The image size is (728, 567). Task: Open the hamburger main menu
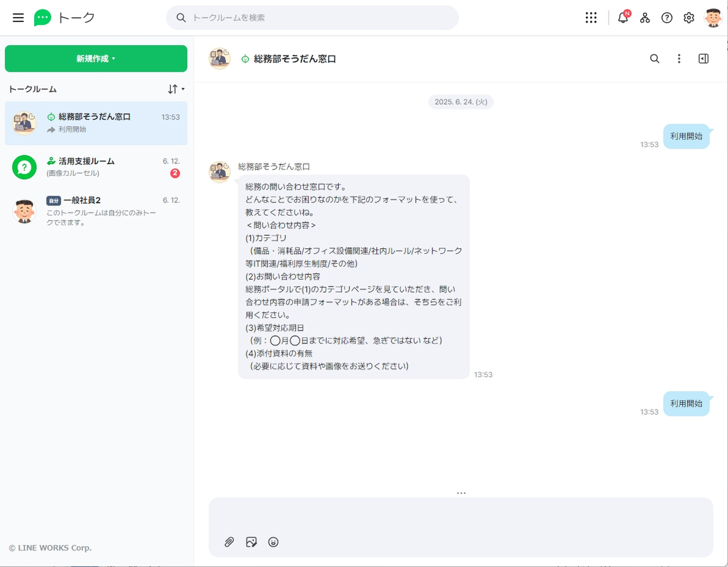click(x=18, y=18)
